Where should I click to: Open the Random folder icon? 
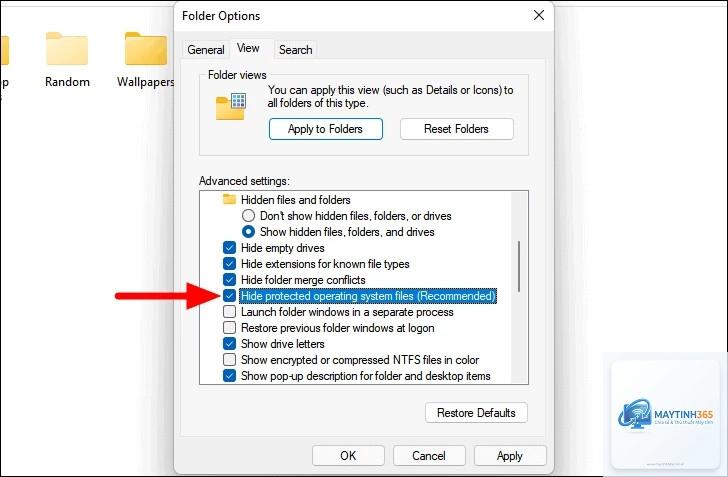point(67,49)
